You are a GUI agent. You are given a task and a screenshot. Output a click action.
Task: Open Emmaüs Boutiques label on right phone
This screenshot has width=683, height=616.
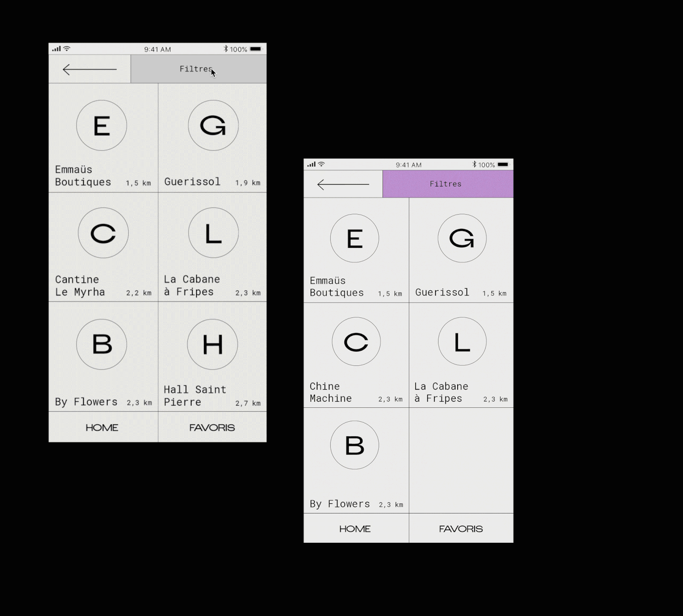[337, 287]
